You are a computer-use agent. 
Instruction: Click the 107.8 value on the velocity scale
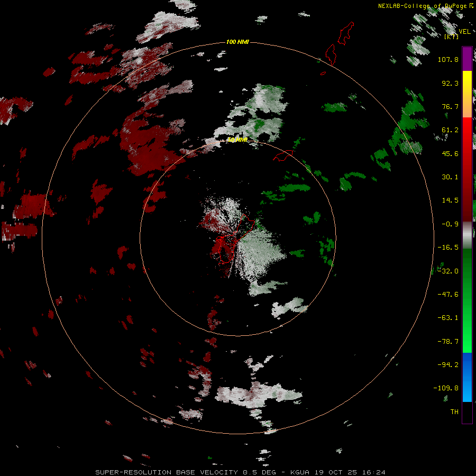tap(448, 59)
